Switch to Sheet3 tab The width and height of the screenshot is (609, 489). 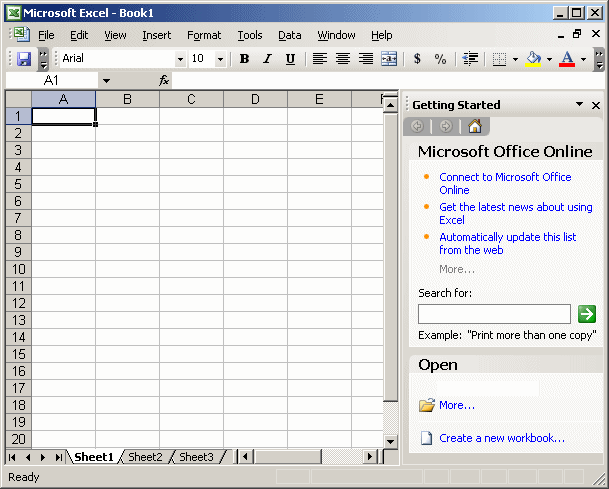[197, 457]
